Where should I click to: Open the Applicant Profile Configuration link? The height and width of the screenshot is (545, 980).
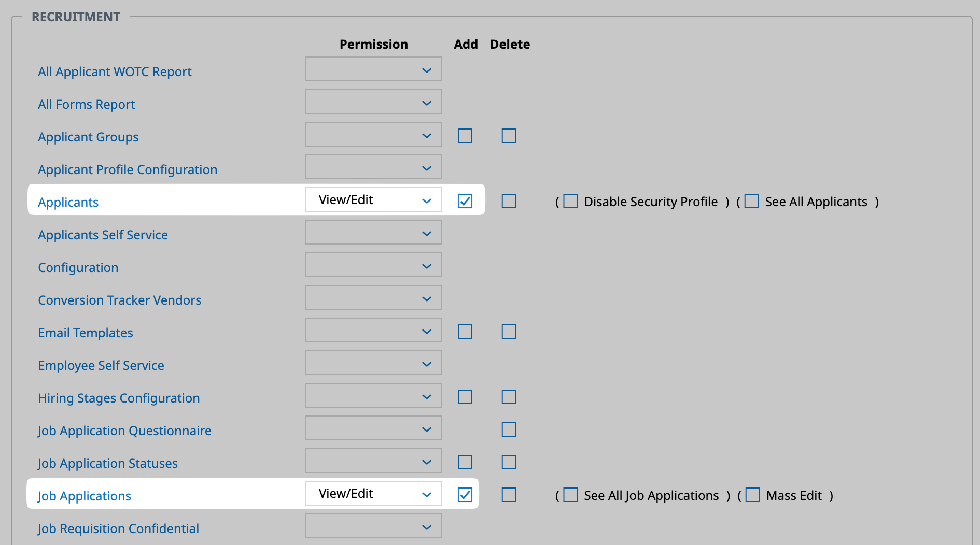(127, 169)
